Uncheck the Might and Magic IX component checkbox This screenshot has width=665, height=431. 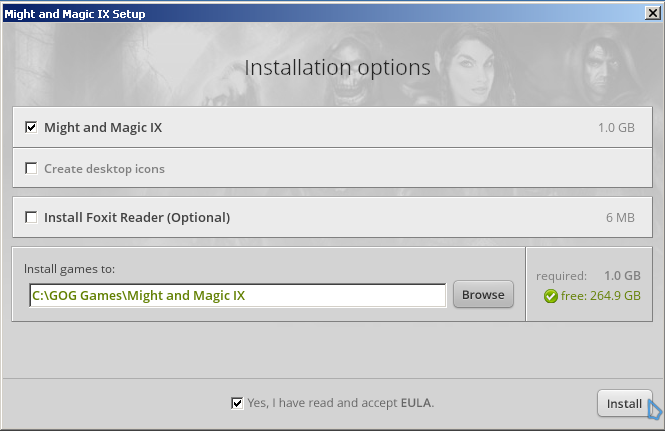31,127
